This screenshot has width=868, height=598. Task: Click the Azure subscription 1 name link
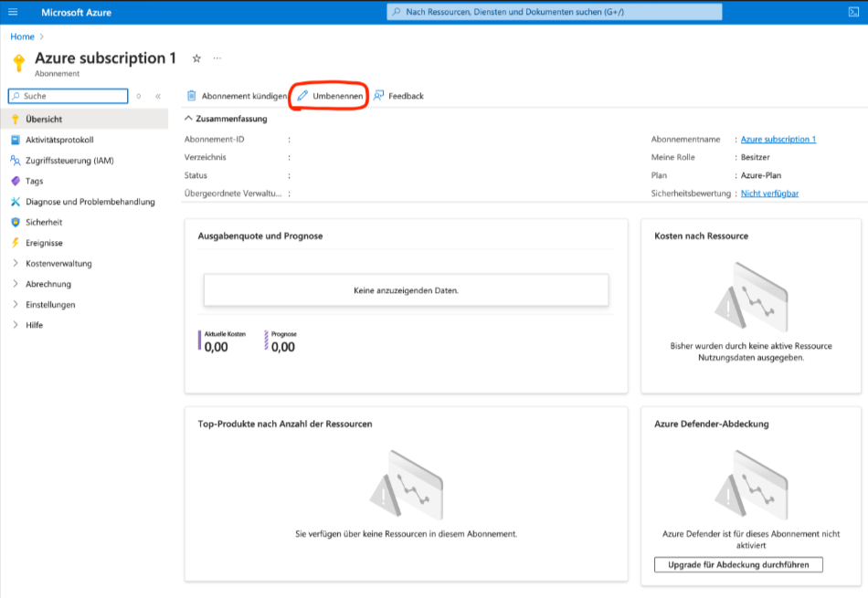point(778,140)
